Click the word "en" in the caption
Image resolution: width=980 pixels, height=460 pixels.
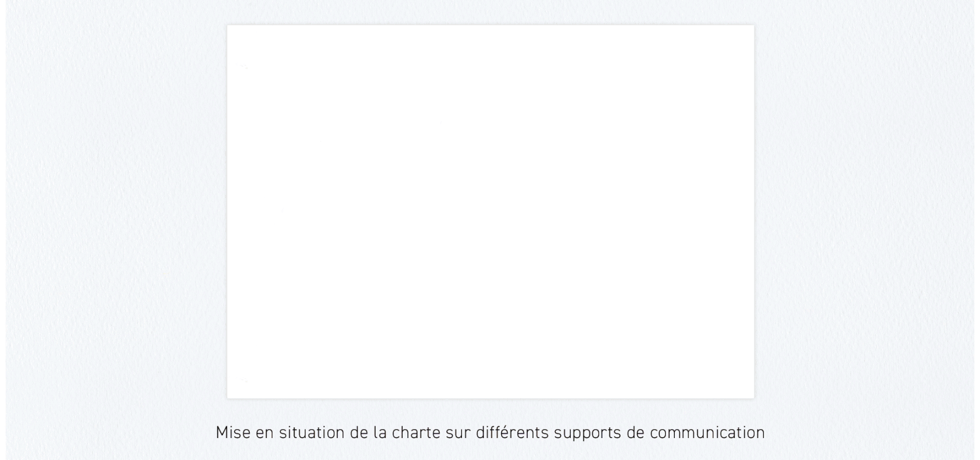[264, 433]
